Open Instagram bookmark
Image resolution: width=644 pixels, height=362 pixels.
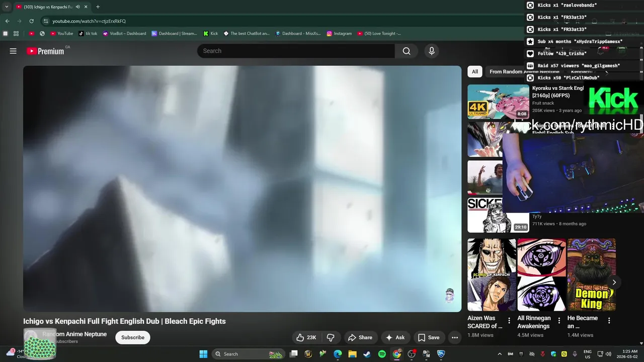(339, 34)
